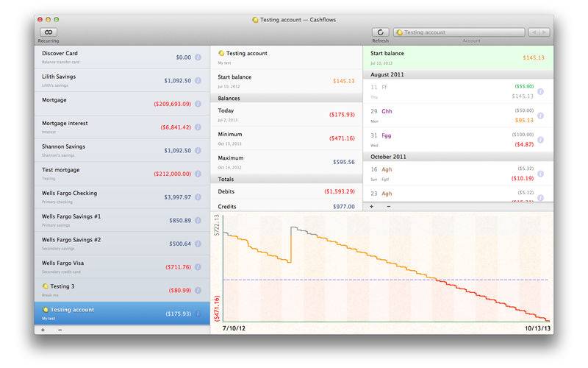Select the Mortgage account row
This screenshot has height=368, width=588.
pos(122,104)
